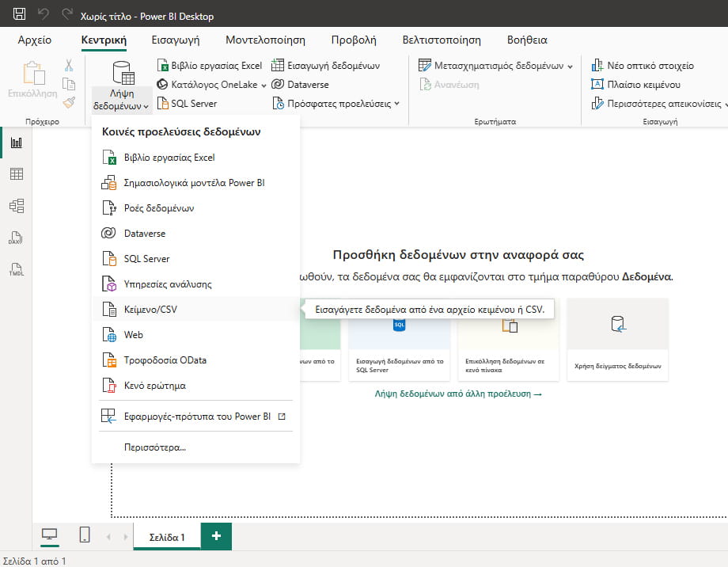The width and height of the screenshot is (728, 567).
Task: Open the Model view sidebar icon
Action: (17, 206)
